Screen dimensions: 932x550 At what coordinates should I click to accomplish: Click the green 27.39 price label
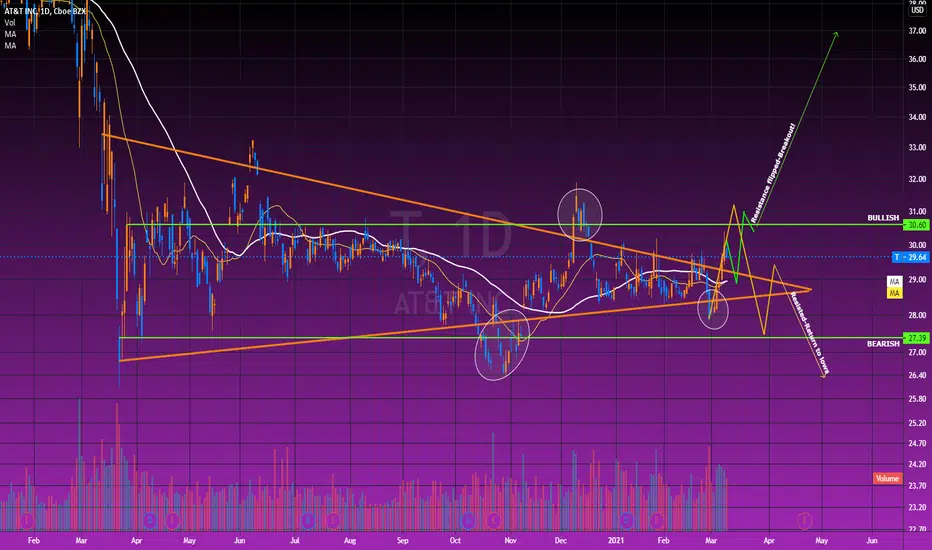(915, 338)
